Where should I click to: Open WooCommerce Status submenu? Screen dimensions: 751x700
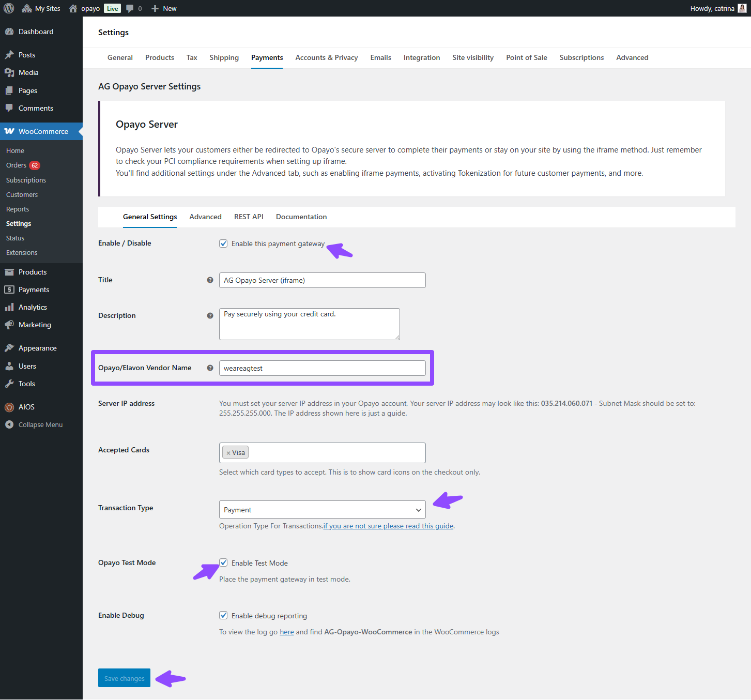tap(15, 238)
